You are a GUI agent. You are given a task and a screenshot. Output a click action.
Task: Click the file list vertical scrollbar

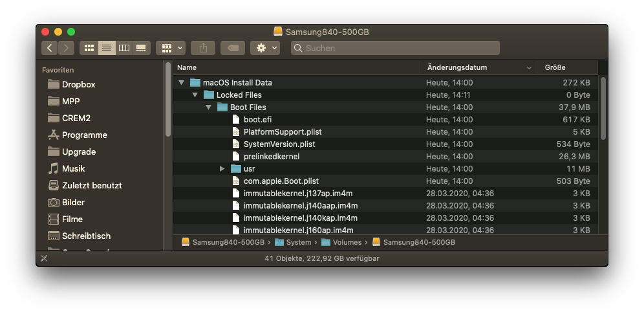tap(603, 108)
